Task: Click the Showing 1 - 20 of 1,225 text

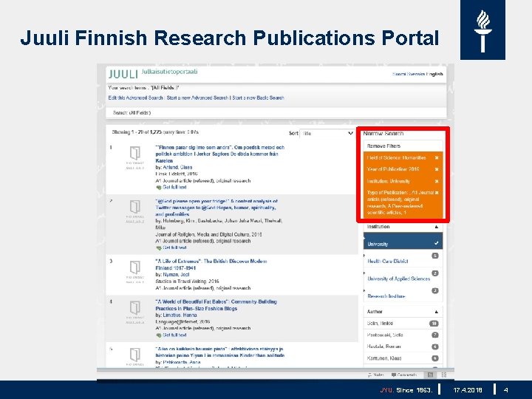Action: (x=155, y=132)
